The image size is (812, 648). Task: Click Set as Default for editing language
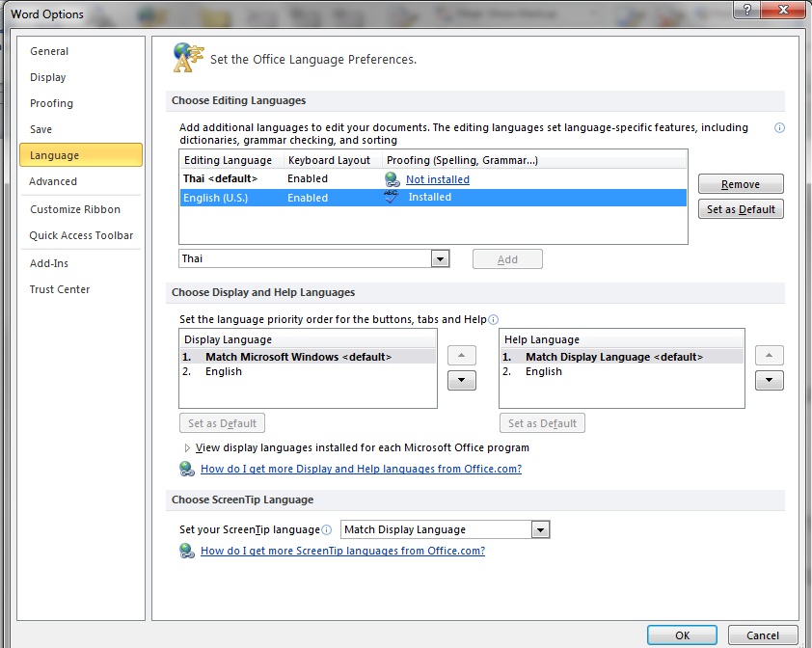741,209
